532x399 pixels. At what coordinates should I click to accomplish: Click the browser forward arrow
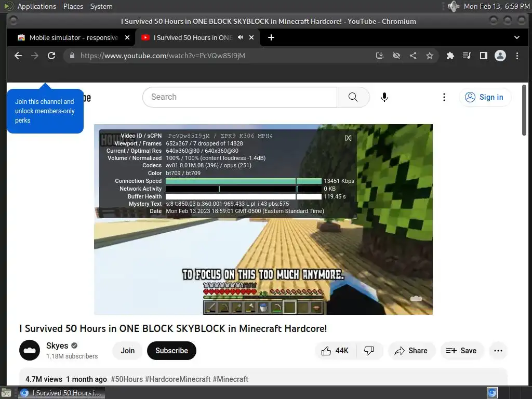tap(35, 56)
